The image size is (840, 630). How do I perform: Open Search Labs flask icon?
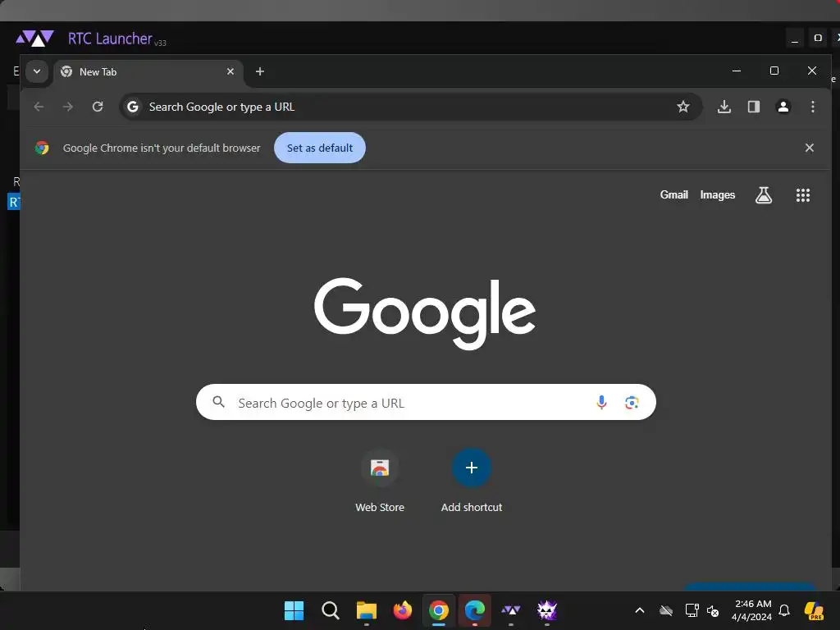pos(764,195)
